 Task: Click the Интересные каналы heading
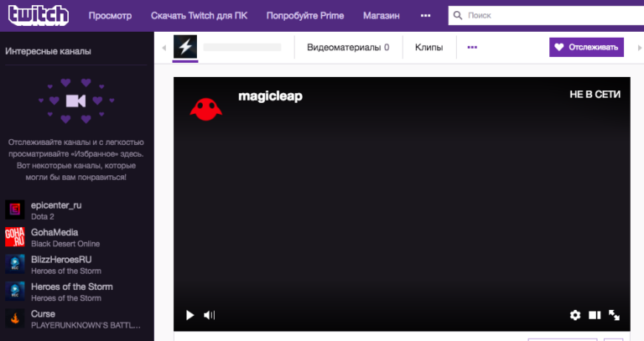point(48,51)
